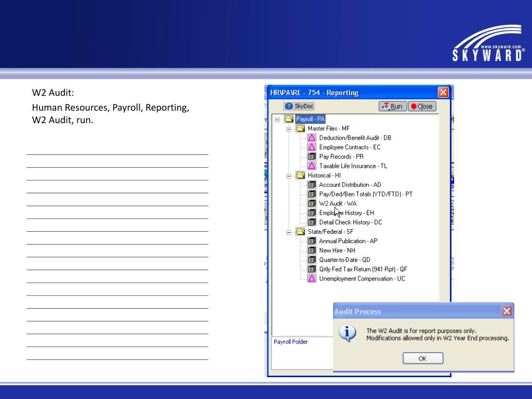Close the HR\PA\RE Reporting window with X

tap(443, 92)
